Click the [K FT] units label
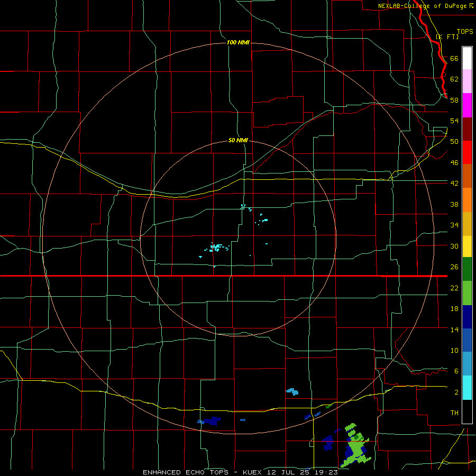 447,36
